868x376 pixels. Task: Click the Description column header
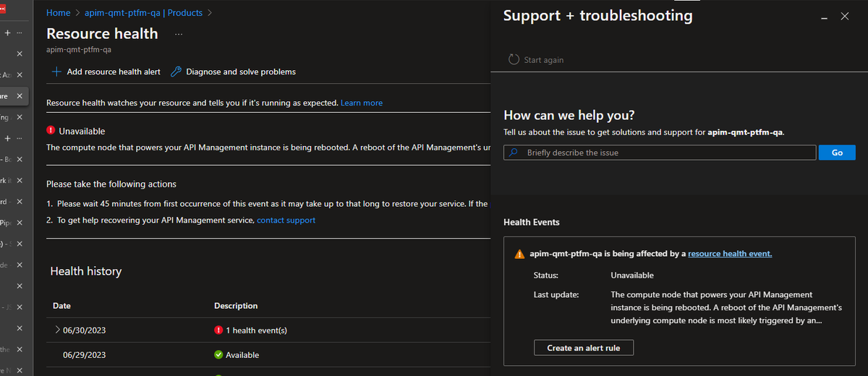click(x=236, y=306)
